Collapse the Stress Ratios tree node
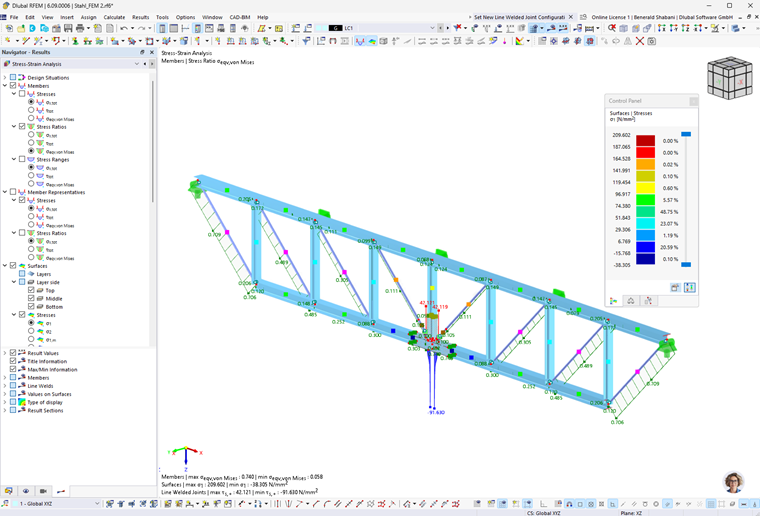The width and height of the screenshot is (760, 516). (14, 126)
